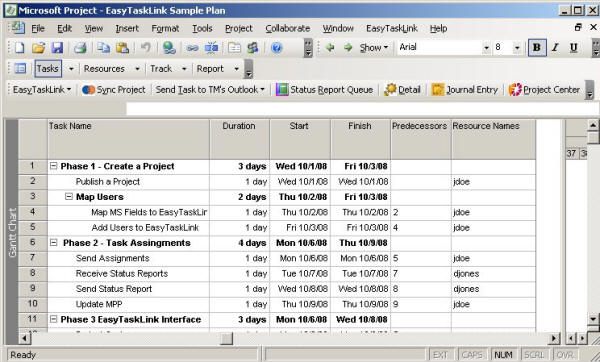Toggle Bold formatting button
Screen dimensions: 600x362
pos(537,48)
